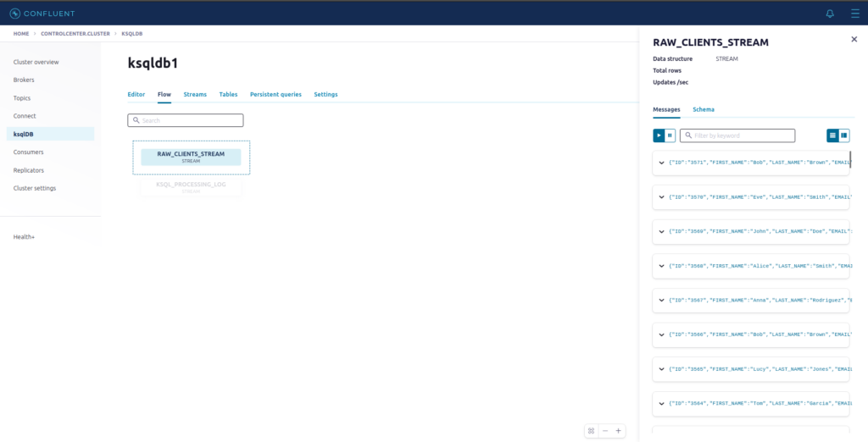This screenshot has height=442, width=868.
Task: Open the Schema tab
Action: (x=703, y=109)
